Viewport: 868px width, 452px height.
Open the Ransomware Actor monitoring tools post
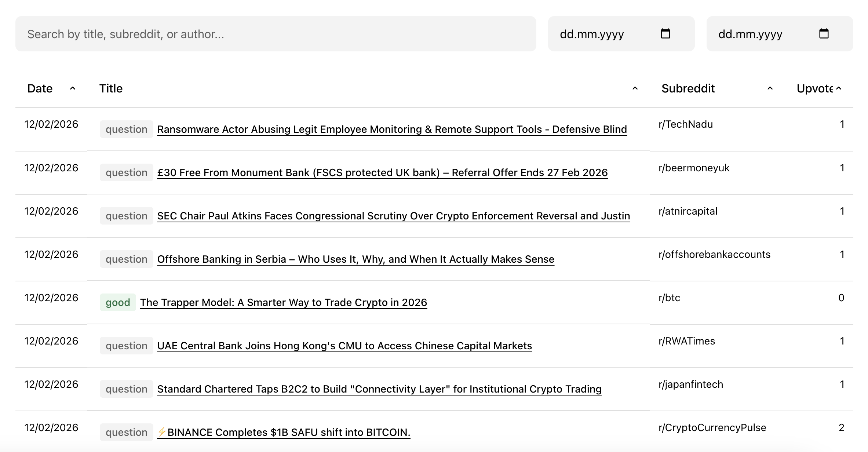pos(392,129)
